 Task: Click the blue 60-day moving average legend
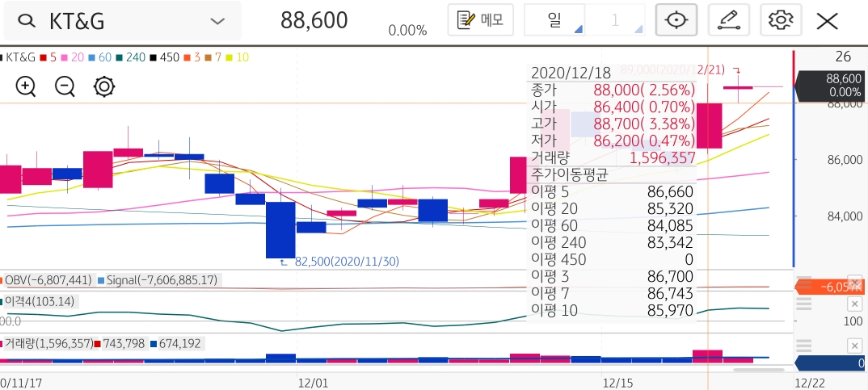[x=99, y=57]
